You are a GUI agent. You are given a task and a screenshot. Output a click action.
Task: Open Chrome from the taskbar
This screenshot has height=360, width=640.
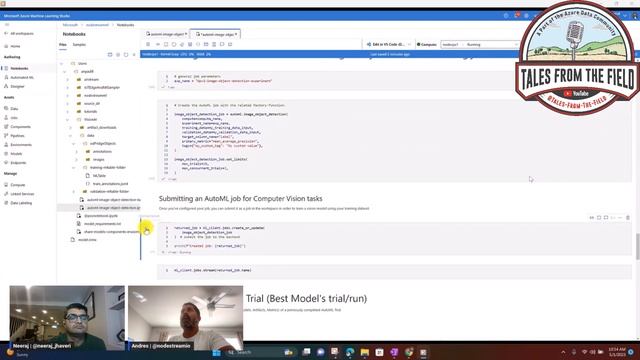pos(409,352)
